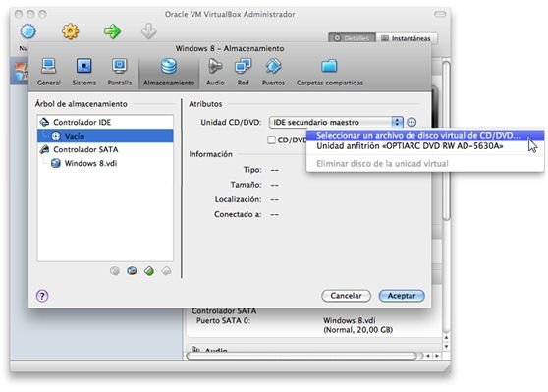The width and height of the screenshot is (548, 392).
Task: Click the add CD/DVD attachment icon below the tree
Action: (x=115, y=270)
